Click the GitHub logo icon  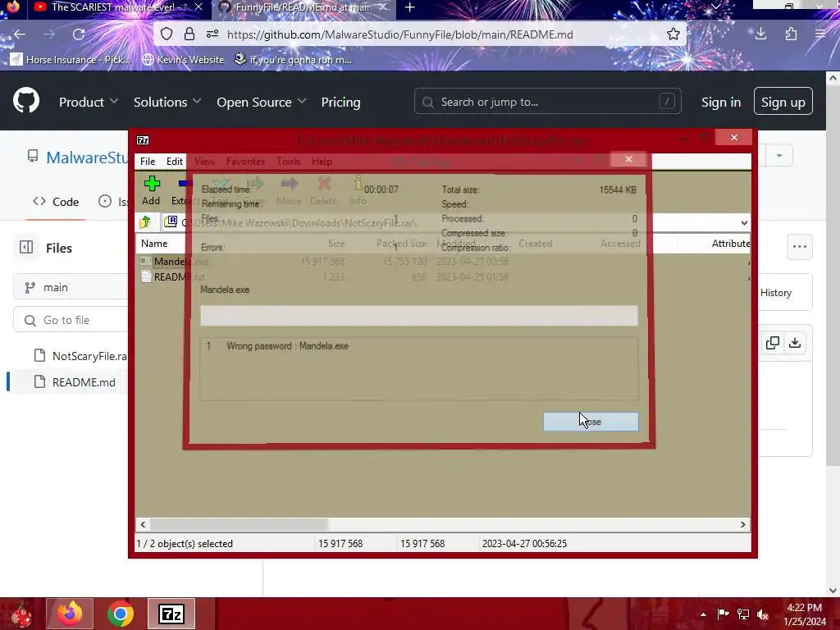(26, 99)
